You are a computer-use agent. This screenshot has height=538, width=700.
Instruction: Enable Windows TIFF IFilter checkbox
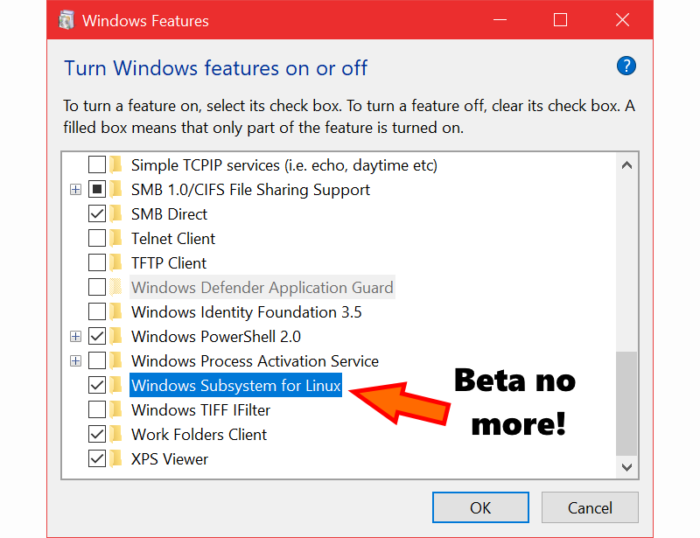point(97,410)
